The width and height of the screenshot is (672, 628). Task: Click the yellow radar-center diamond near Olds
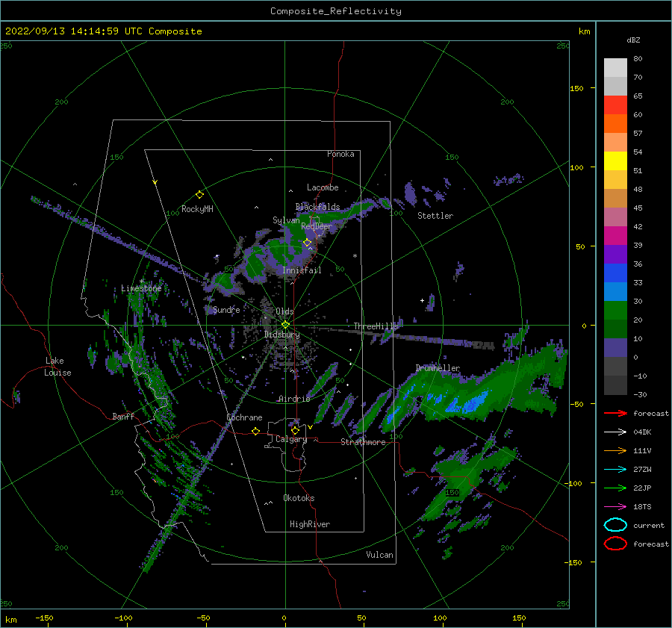click(285, 325)
